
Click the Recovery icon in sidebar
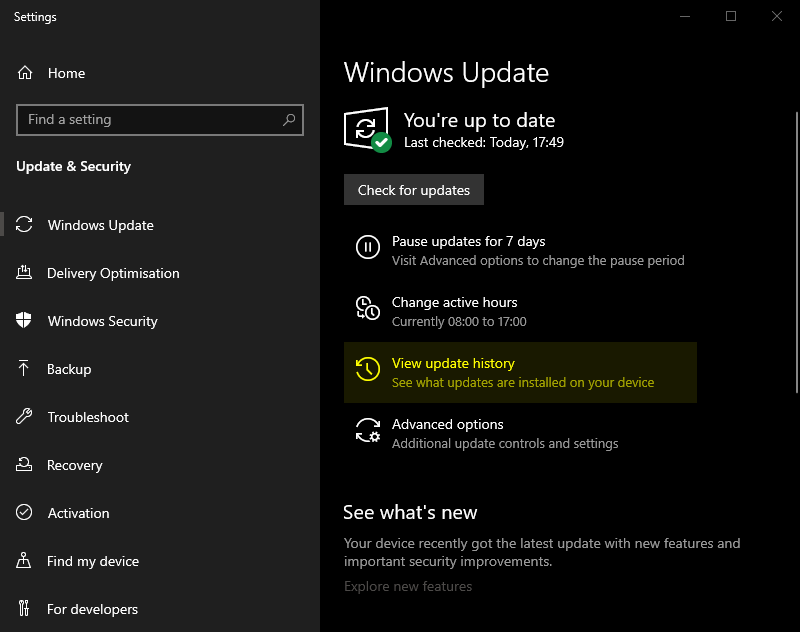(x=24, y=464)
